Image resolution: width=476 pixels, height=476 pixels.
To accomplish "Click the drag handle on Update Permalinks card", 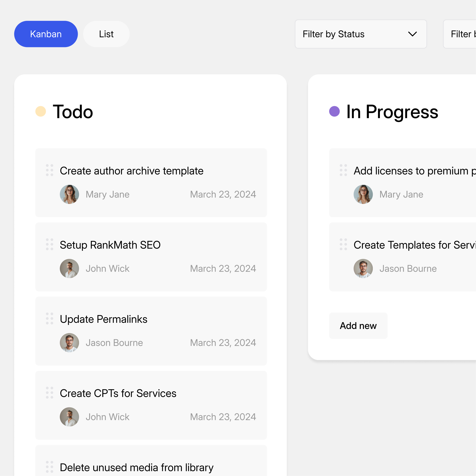I will tap(49, 318).
